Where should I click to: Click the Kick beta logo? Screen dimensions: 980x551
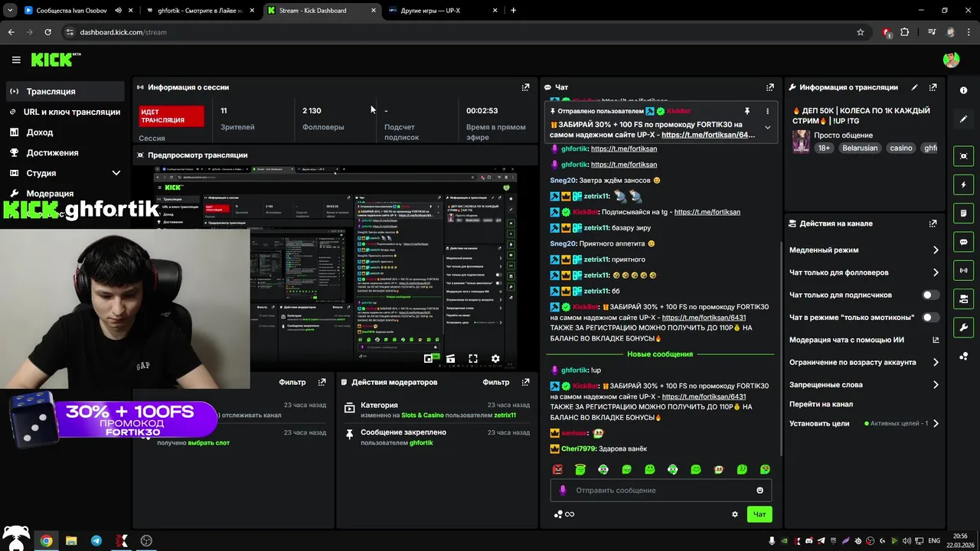point(56,60)
